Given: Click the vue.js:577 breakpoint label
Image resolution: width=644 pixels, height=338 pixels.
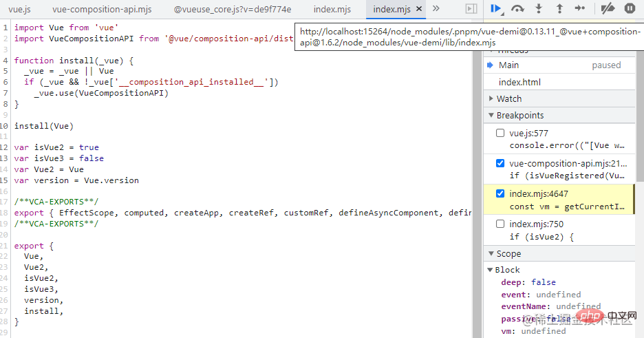Looking at the screenshot, I should click(528, 133).
